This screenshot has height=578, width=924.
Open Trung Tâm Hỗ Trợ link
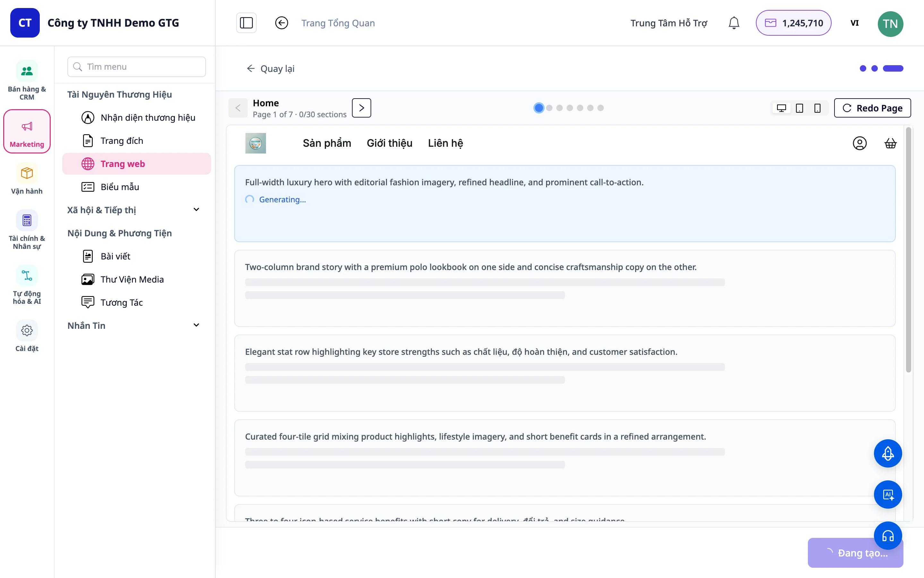tap(669, 23)
